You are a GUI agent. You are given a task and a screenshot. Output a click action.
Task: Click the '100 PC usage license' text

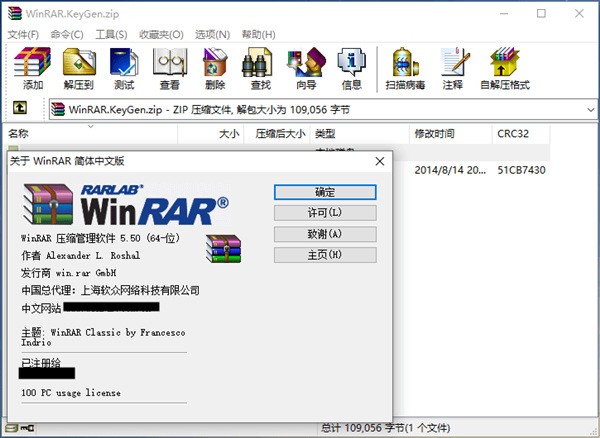click(71, 393)
